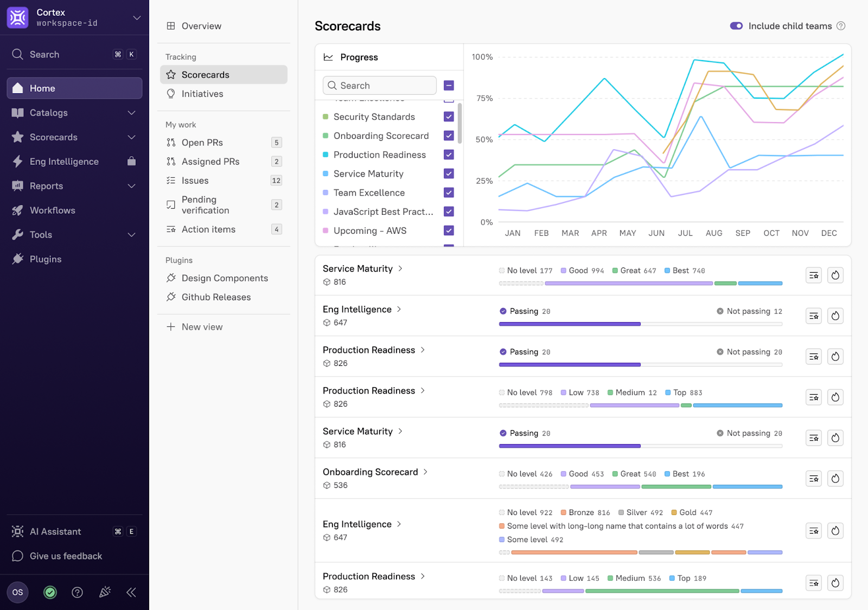Click the collapse sidebar double-chevron icon
The height and width of the screenshot is (610, 868).
point(131,592)
